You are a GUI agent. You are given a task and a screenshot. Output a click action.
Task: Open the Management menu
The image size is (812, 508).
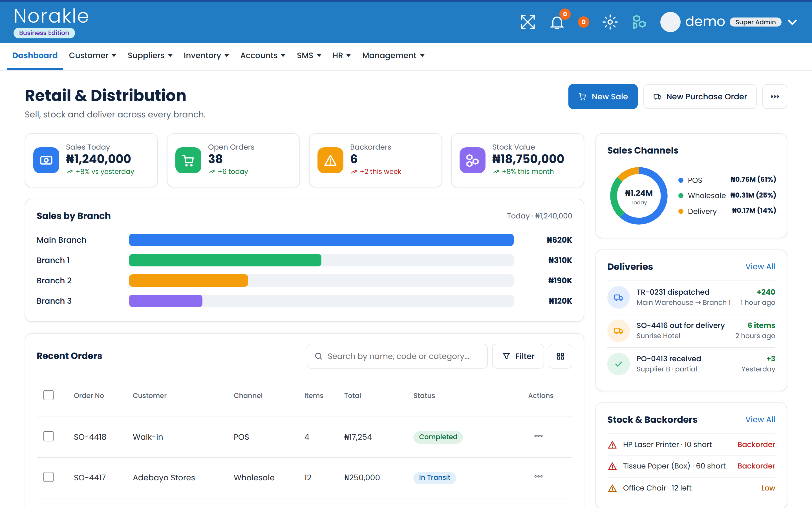click(x=394, y=55)
